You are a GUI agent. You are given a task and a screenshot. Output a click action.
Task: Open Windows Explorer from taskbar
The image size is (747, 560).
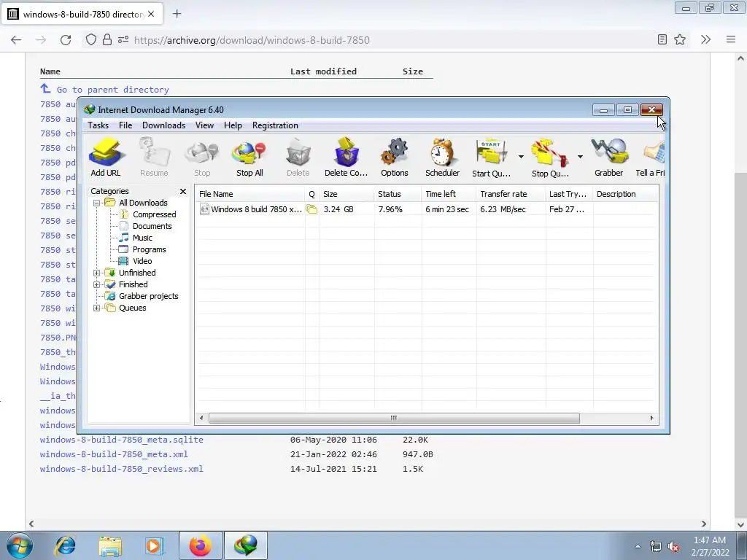pyautogui.click(x=109, y=545)
